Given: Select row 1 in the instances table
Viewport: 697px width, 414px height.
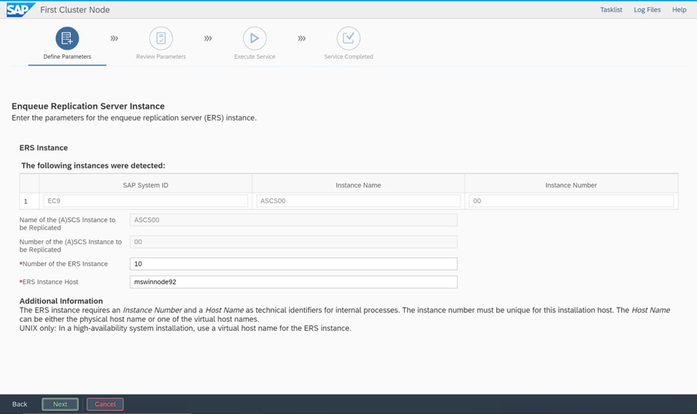Looking at the screenshot, I should tap(29, 201).
